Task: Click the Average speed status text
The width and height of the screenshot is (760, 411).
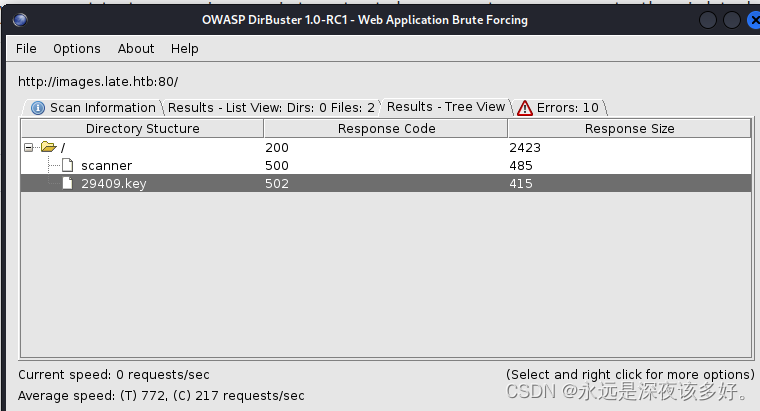Action: 161,395
